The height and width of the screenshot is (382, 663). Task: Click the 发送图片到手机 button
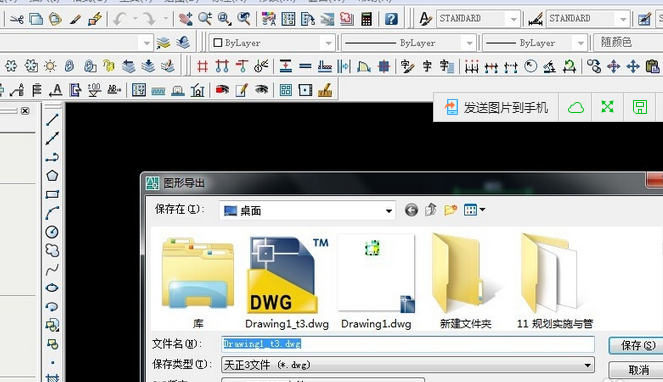(496, 107)
